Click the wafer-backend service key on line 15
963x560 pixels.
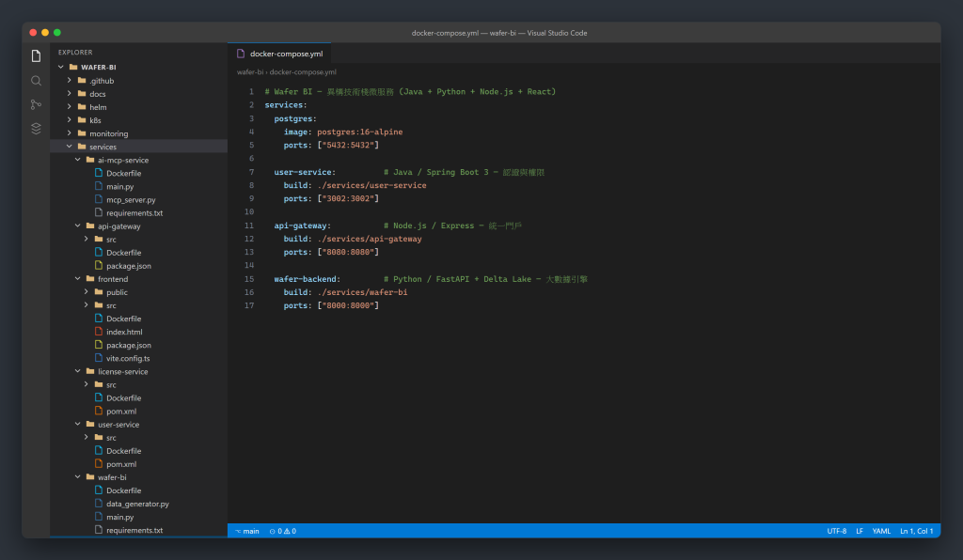(308, 279)
